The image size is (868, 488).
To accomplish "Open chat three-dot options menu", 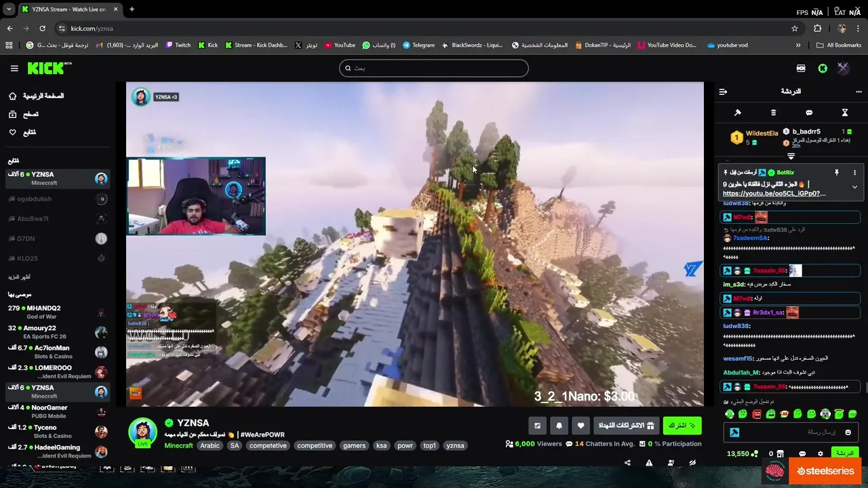I will click(859, 91).
